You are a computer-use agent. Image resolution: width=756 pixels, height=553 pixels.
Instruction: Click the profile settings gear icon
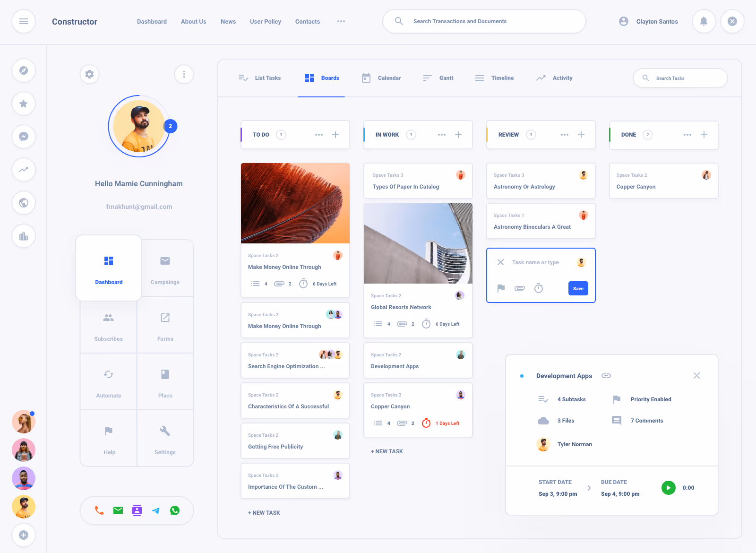click(x=89, y=74)
